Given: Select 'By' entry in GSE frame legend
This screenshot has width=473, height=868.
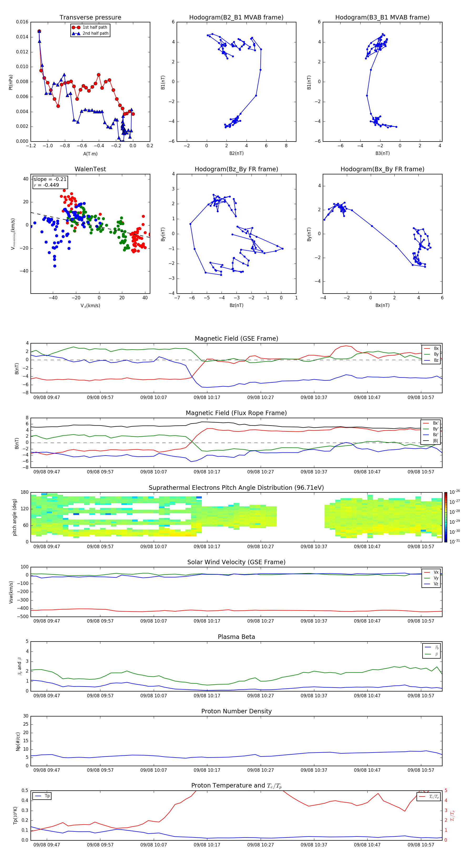Looking at the screenshot, I should (x=431, y=354).
